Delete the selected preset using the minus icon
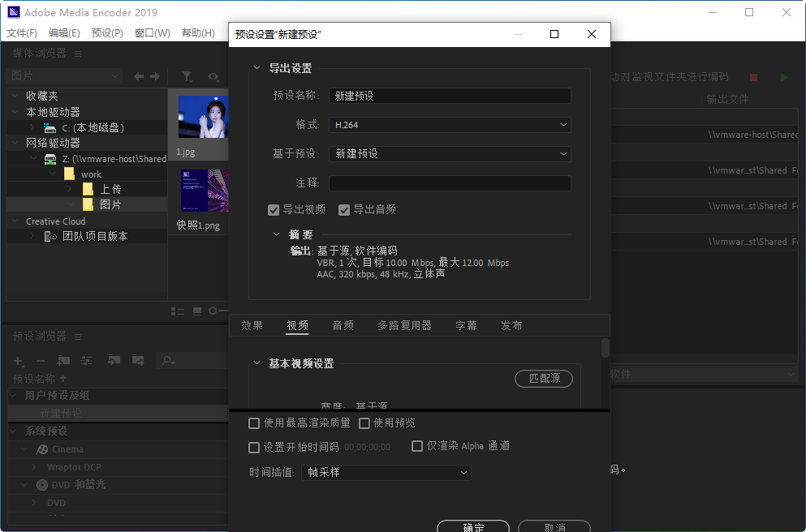 point(41,361)
